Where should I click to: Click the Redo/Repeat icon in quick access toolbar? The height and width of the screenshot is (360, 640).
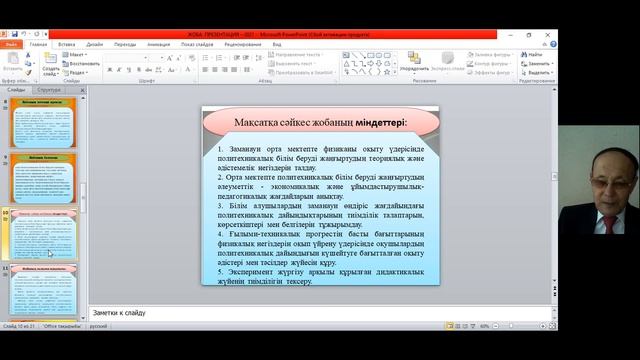[37, 34]
